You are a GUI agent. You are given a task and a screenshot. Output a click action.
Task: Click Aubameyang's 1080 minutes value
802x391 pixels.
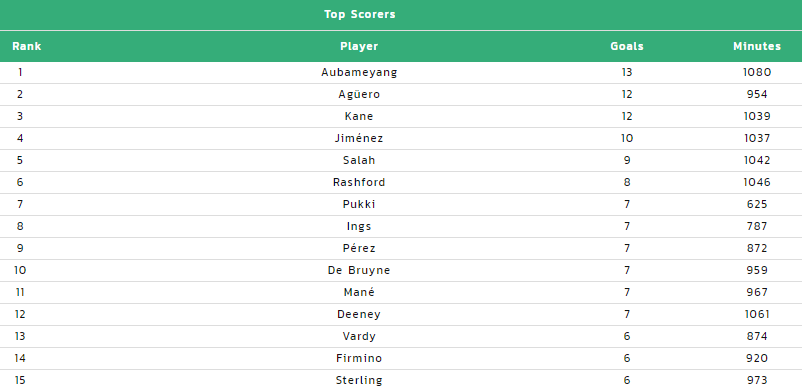[757, 73]
